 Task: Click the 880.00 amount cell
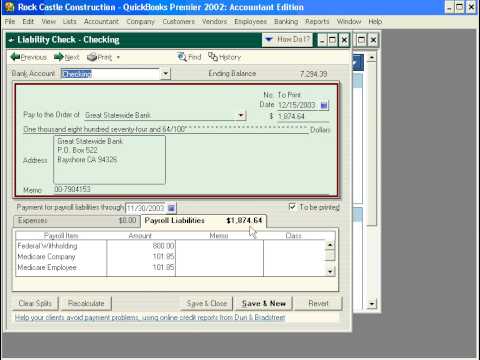[x=141, y=246]
